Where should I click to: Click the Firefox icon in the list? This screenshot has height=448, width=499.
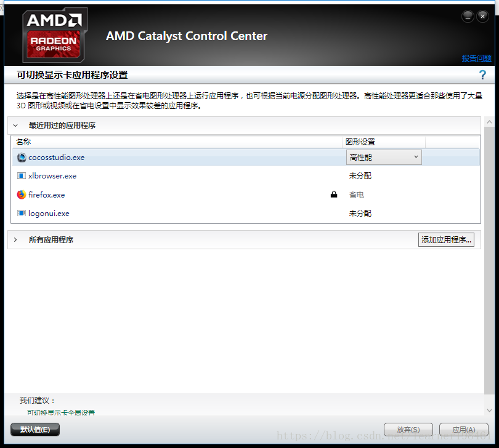click(x=22, y=194)
